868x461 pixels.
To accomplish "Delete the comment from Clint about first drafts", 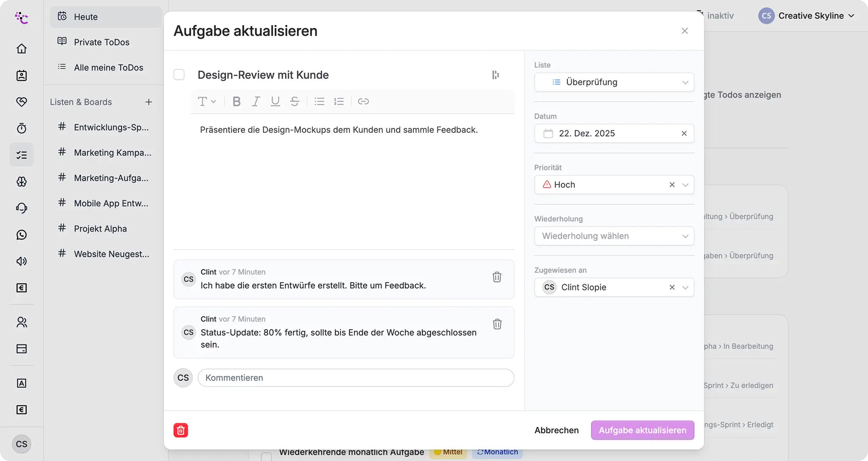I will [x=497, y=277].
